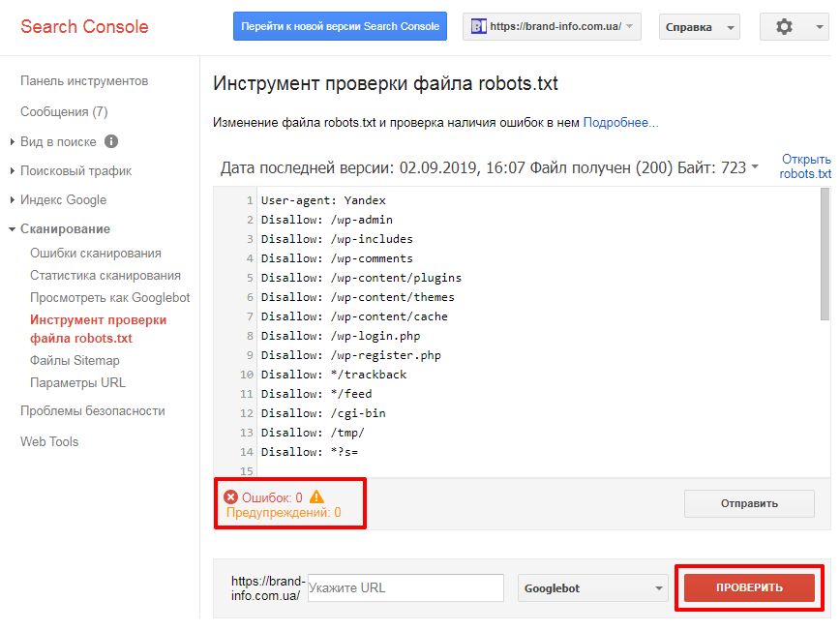Click line Disallow: /wp-admin

327,220
